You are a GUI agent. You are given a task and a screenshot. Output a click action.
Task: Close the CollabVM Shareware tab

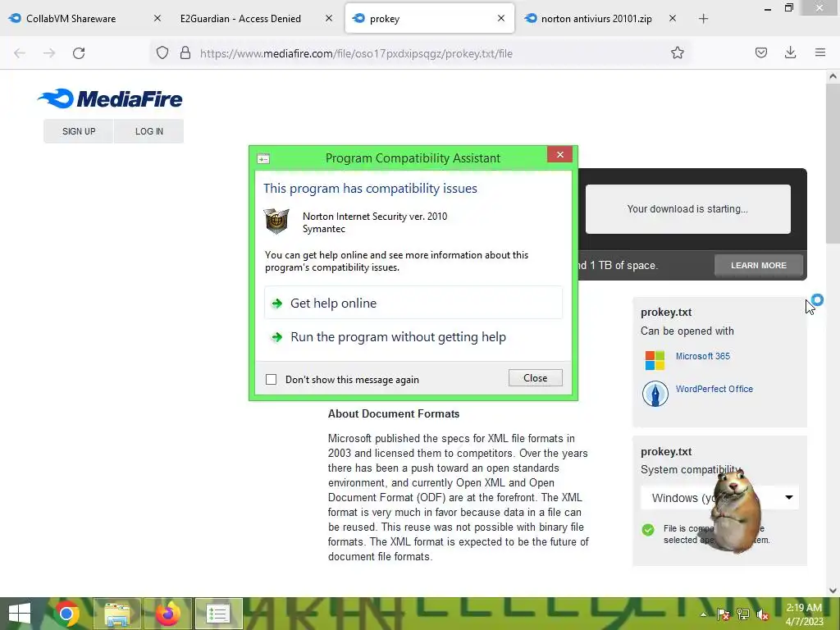157,18
